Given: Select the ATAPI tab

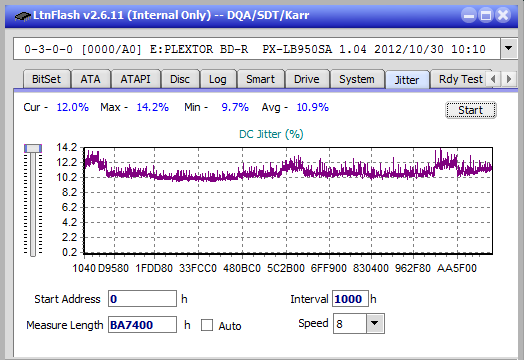Looking at the screenshot, I should [135, 79].
